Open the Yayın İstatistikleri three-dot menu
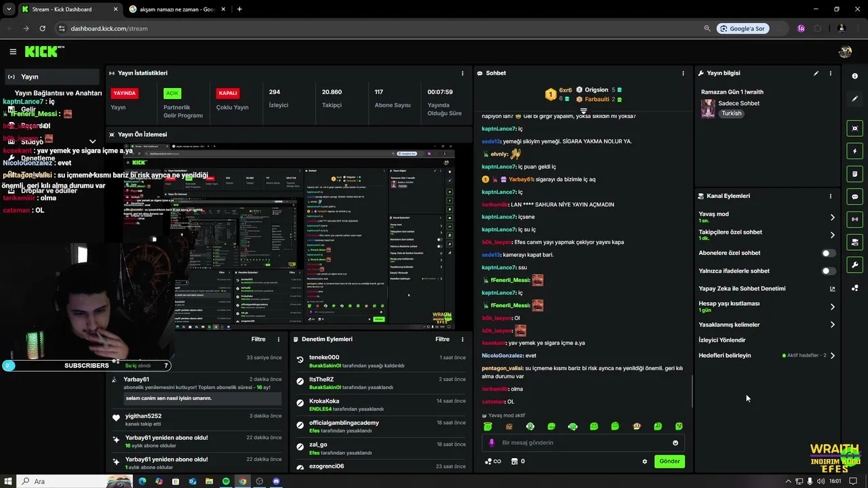The image size is (868, 488). 462,73
